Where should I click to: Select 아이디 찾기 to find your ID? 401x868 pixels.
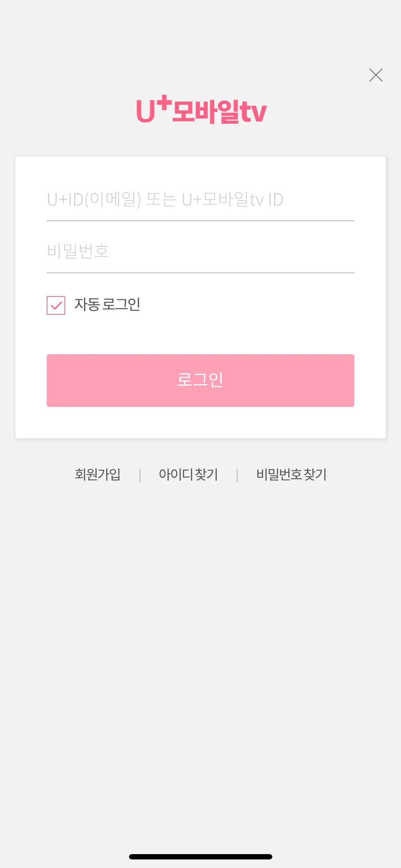pyautogui.click(x=188, y=474)
